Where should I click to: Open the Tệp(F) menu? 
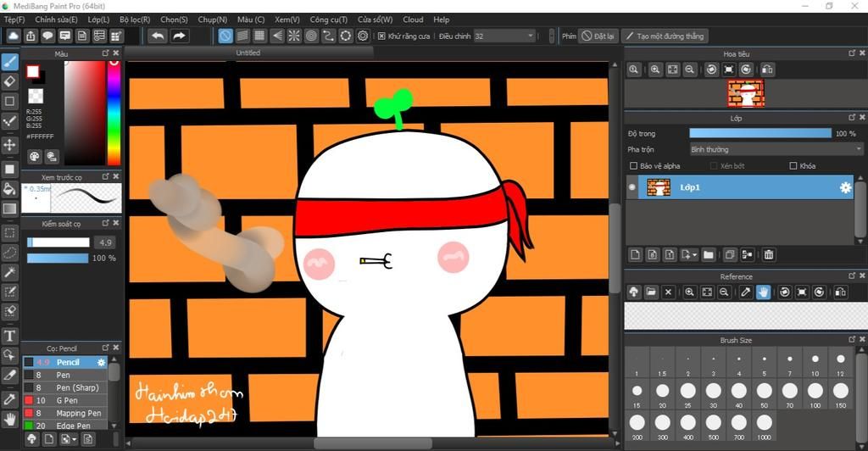(15, 19)
